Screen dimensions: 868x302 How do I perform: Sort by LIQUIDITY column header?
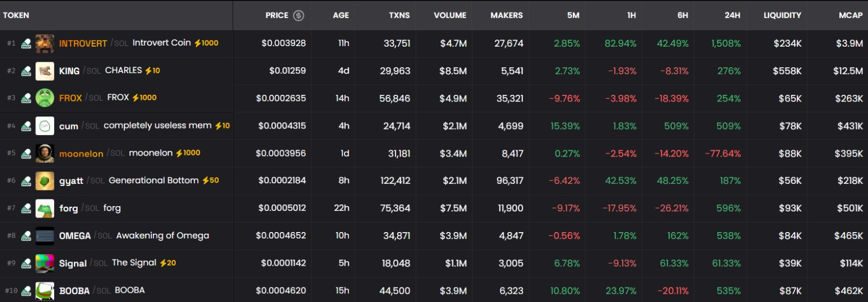[782, 15]
